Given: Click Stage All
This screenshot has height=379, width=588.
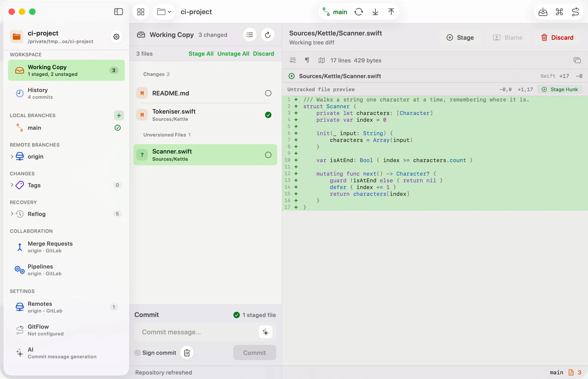Looking at the screenshot, I should pos(201,54).
